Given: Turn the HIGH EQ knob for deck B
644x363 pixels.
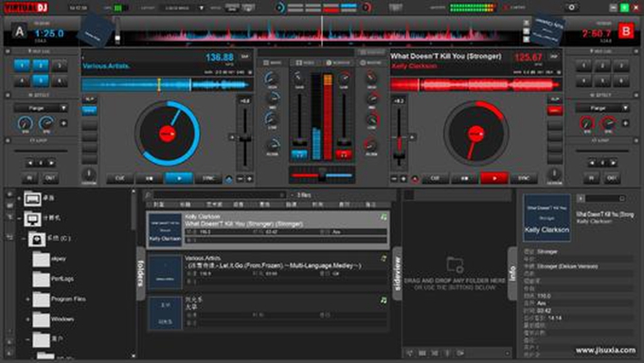Looking at the screenshot, I should click(x=371, y=78).
